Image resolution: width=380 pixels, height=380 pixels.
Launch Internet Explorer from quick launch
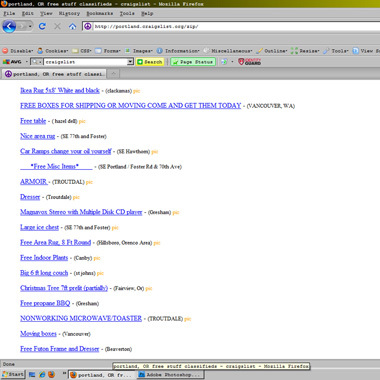point(42,375)
